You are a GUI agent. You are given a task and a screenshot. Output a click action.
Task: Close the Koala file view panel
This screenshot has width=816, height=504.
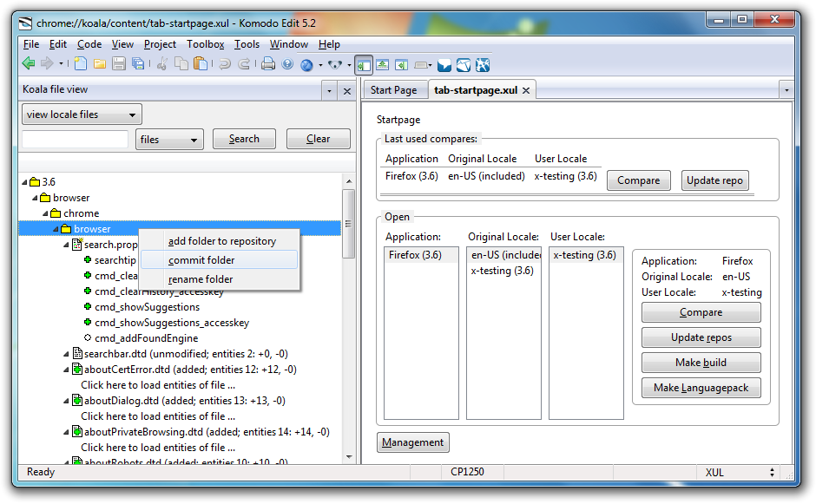pos(347,92)
